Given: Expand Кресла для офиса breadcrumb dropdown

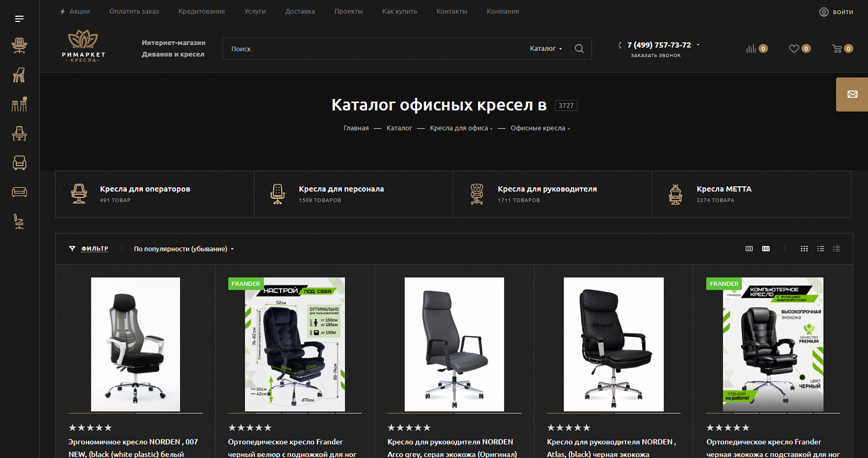Looking at the screenshot, I should click(x=491, y=128).
